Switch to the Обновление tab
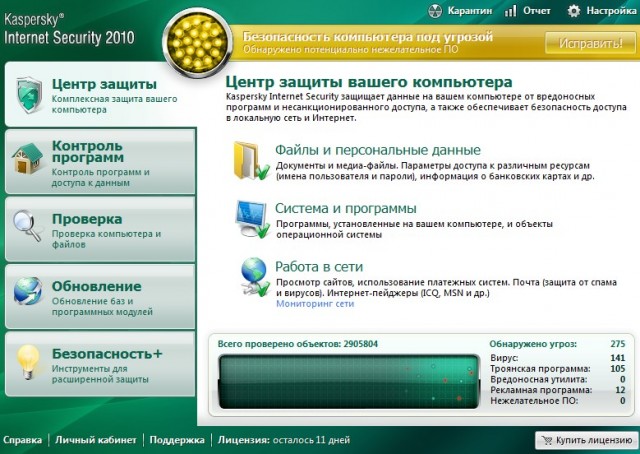The image size is (640, 454). 100,296
